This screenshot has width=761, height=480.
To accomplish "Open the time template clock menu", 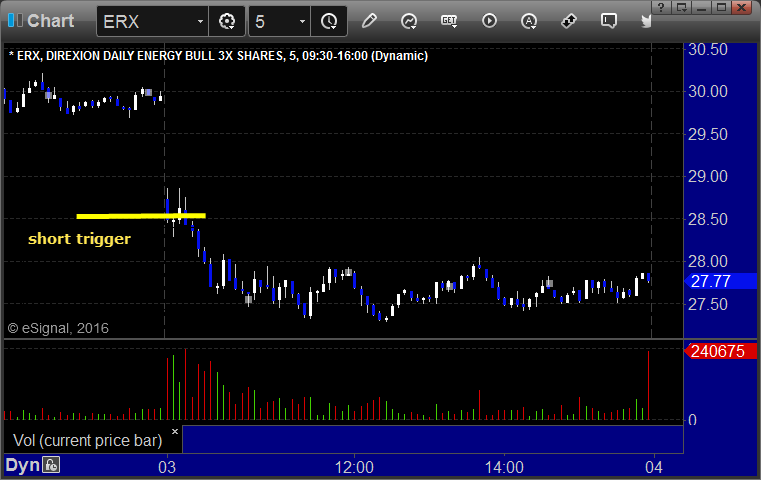I will [329, 21].
